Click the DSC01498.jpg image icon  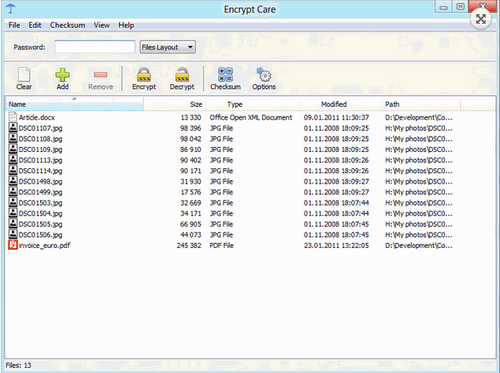[13, 181]
